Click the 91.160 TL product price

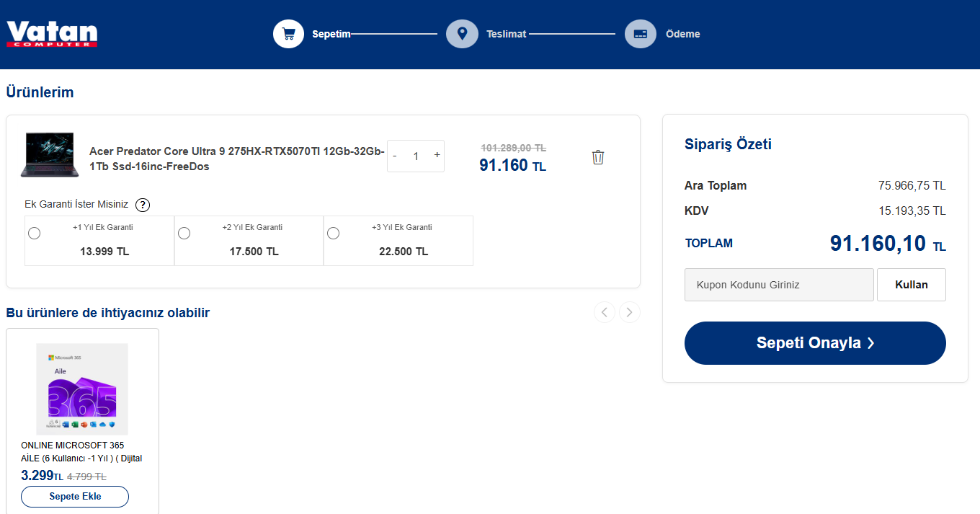[512, 165]
